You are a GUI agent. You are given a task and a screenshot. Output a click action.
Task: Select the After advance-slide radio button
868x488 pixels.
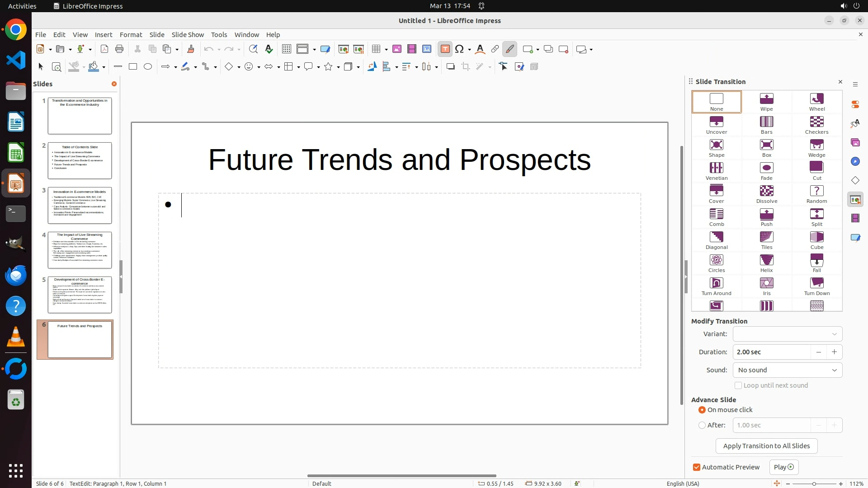coord(702,425)
